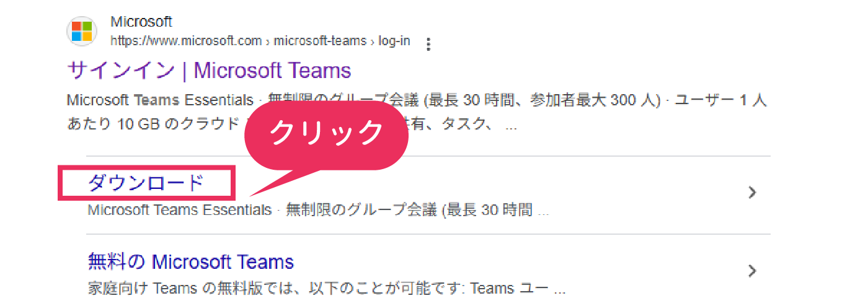This screenshot has width=868, height=306.
Task: Click the Microsoft four-color logo icon
Action: pyautogui.click(x=82, y=31)
